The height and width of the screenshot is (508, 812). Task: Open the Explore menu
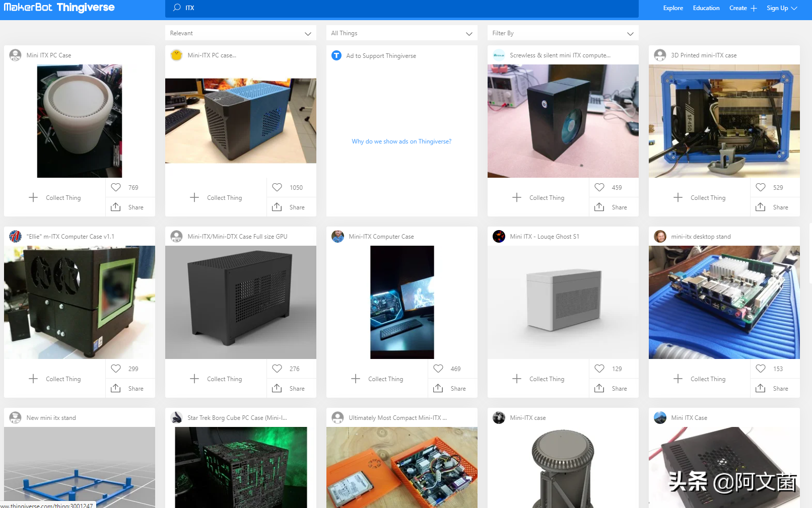click(673, 8)
